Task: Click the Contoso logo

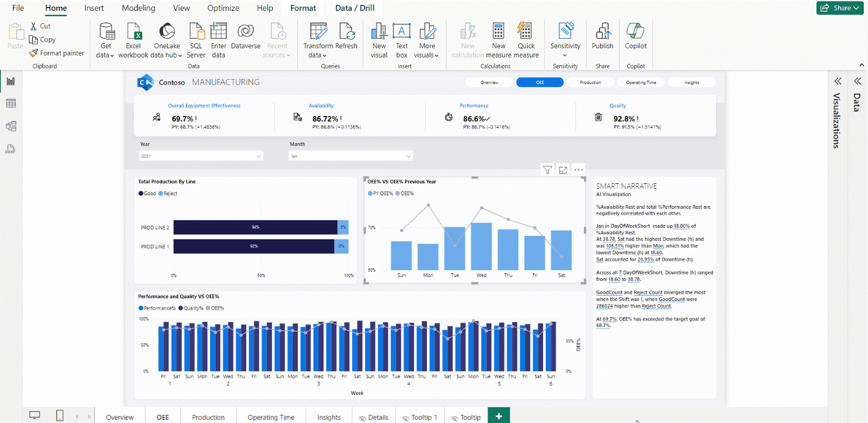Action: point(145,82)
